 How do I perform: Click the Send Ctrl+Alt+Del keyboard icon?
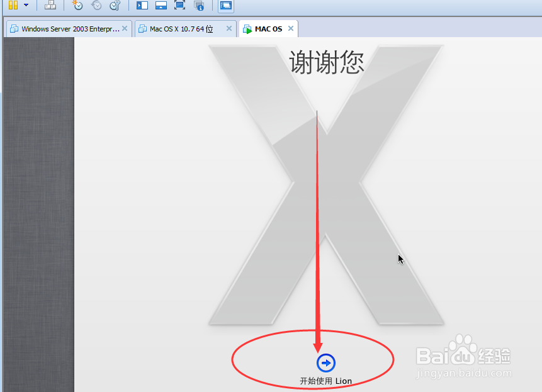pyautogui.click(x=50, y=5)
